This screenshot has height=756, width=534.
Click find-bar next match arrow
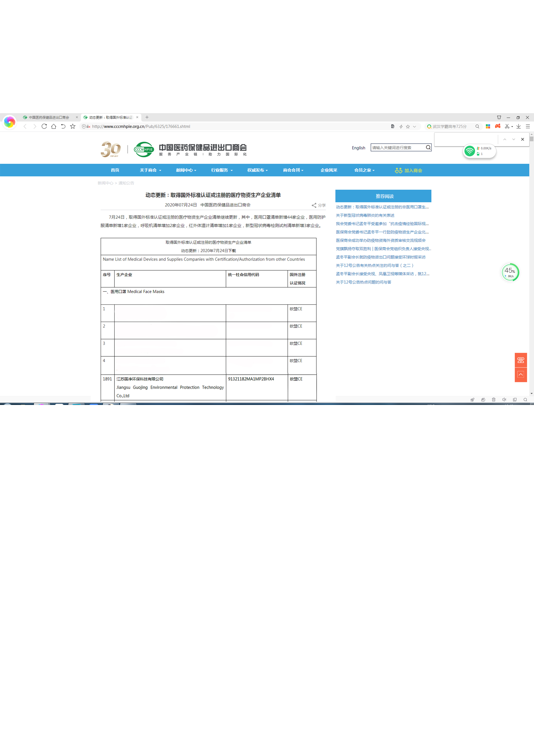514,139
